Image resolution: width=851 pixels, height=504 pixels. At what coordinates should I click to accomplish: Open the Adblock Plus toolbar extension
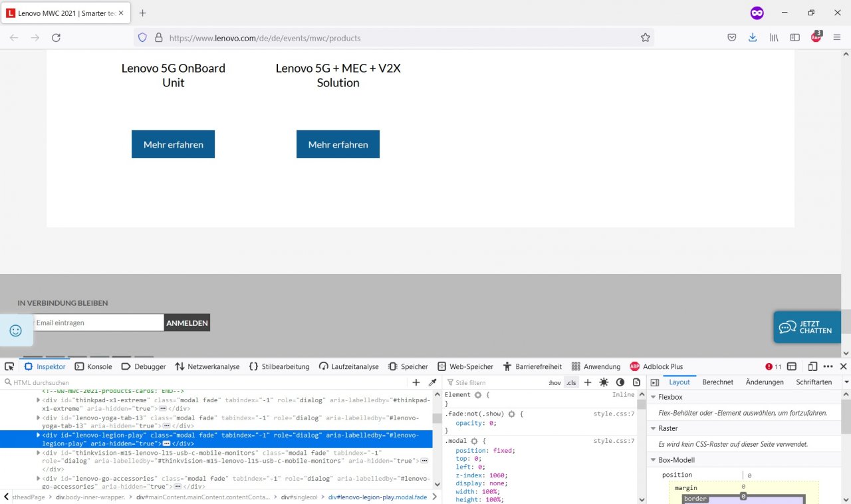816,37
